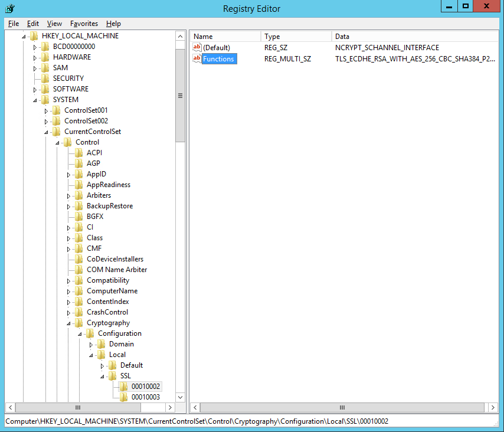This screenshot has width=504, height=432.
Task: Click the SECURITY folder icon
Action: pos(45,78)
